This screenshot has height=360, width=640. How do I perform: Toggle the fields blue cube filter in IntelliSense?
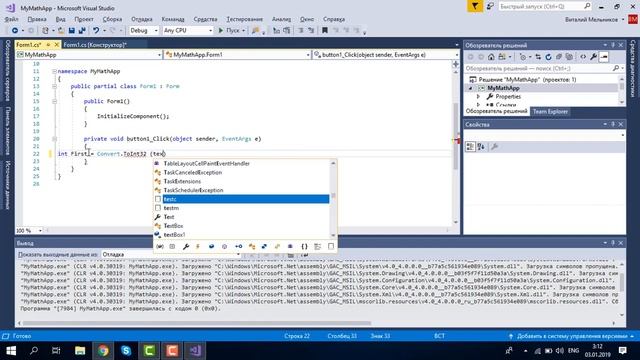tap(211, 247)
